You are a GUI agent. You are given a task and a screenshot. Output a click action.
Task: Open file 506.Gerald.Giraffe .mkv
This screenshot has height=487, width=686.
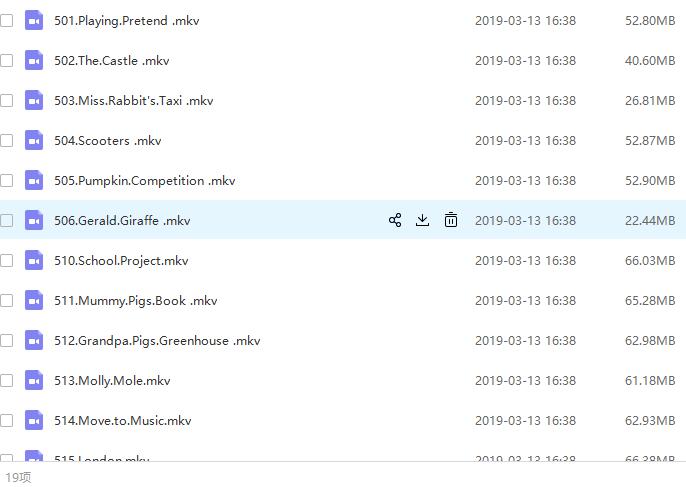[x=122, y=221]
